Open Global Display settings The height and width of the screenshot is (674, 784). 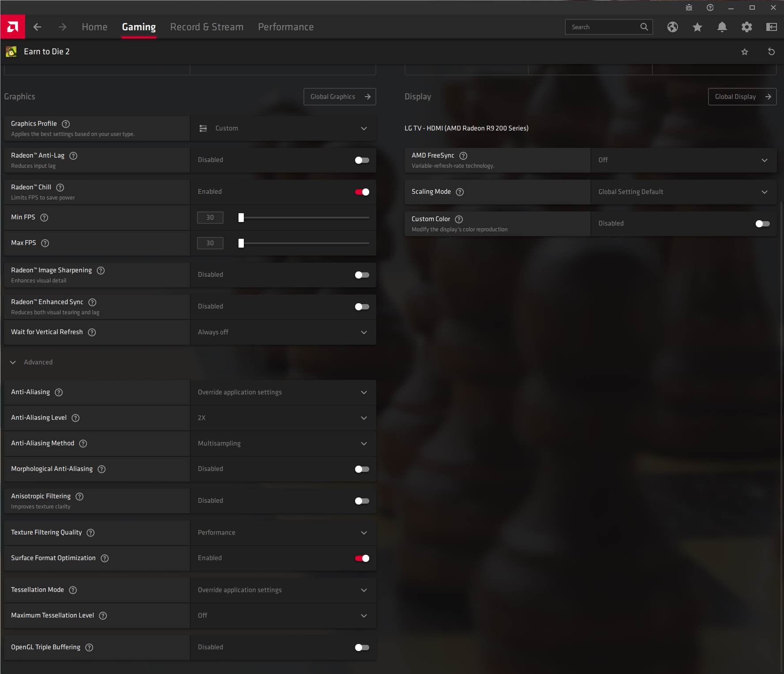click(x=742, y=97)
